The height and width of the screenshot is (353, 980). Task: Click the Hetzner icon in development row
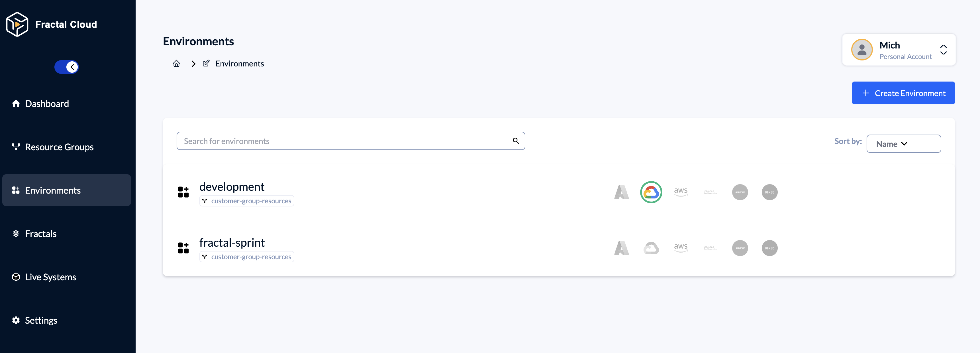click(740, 192)
